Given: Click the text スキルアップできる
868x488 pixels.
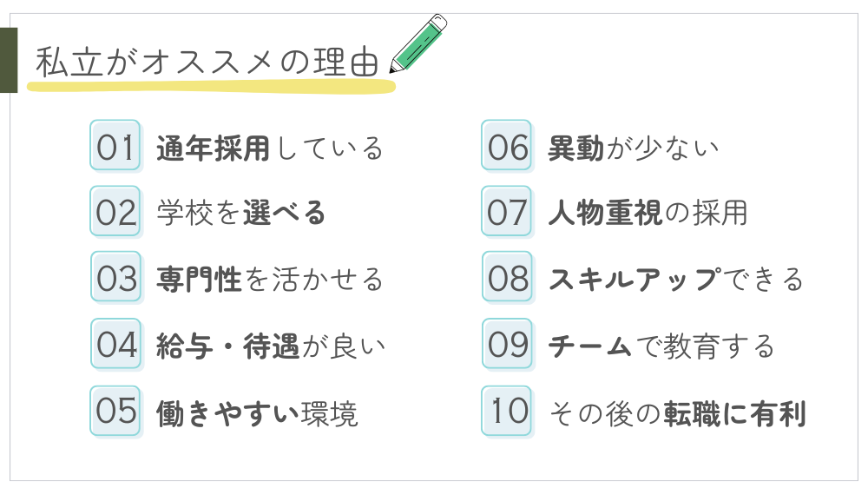Looking at the screenshot, I should pos(676,279).
